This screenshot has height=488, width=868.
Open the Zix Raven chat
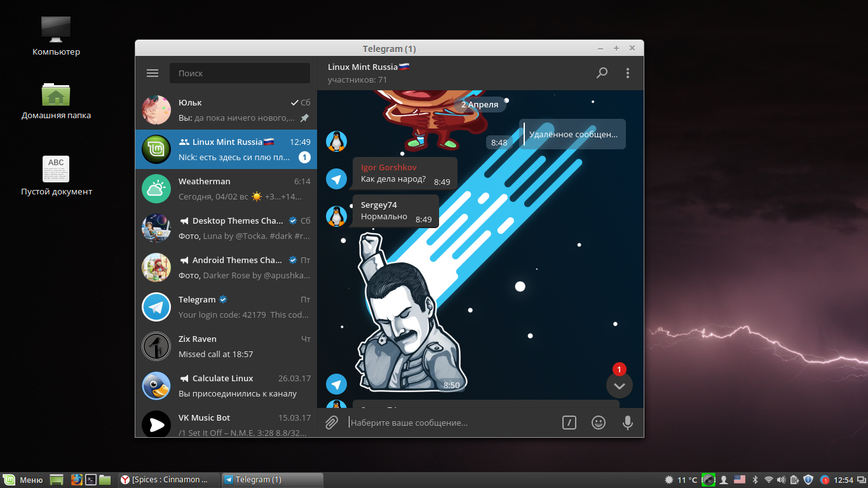[x=226, y=346]
